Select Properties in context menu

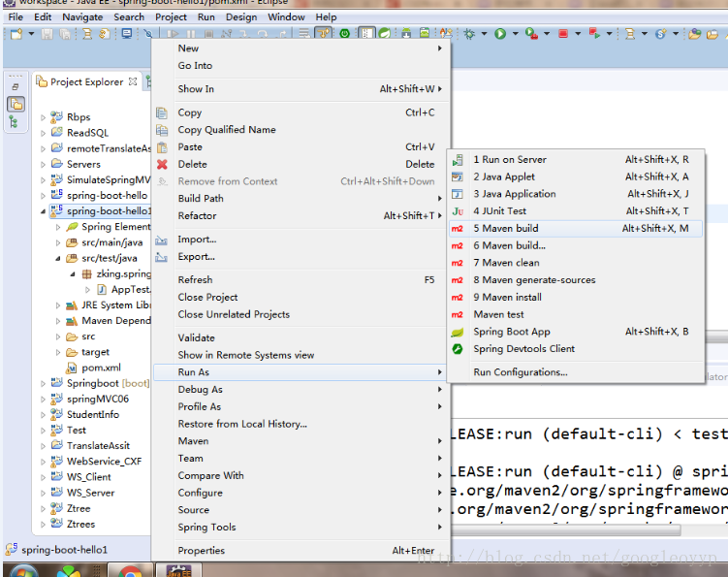301,551
